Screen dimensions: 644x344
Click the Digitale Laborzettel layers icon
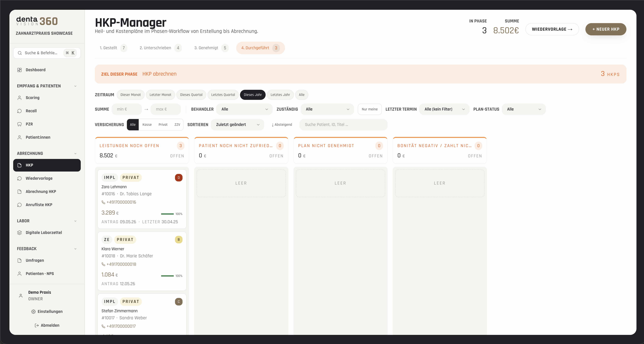(x=19, y=233)
